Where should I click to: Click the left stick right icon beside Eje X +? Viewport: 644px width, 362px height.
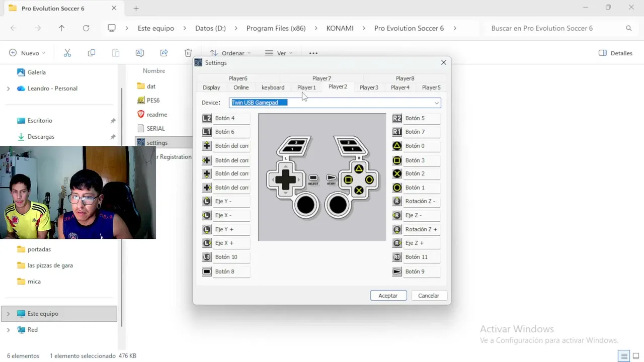207,243
